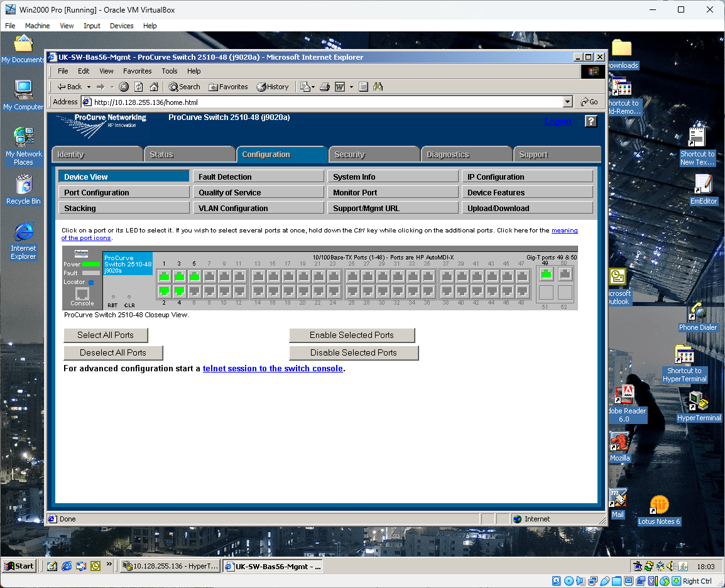
Task: Switch to the Diagnostics tab
Action: [x=467, y=155]
